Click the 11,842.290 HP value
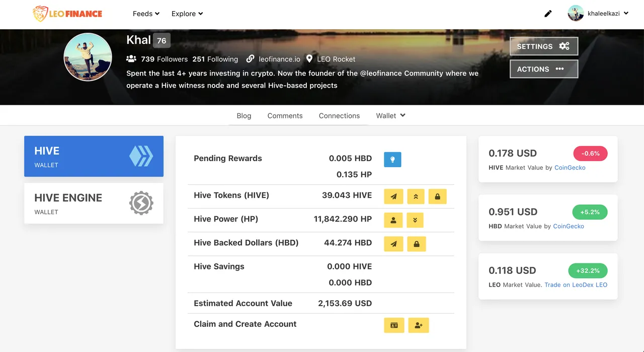Image resolution: width=644 pixels, height=352 pixels. point(343,219)
